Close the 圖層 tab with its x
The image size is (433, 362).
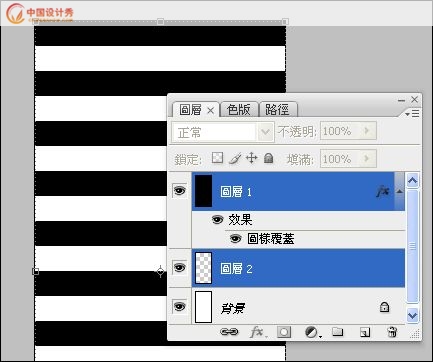(210, 110)
